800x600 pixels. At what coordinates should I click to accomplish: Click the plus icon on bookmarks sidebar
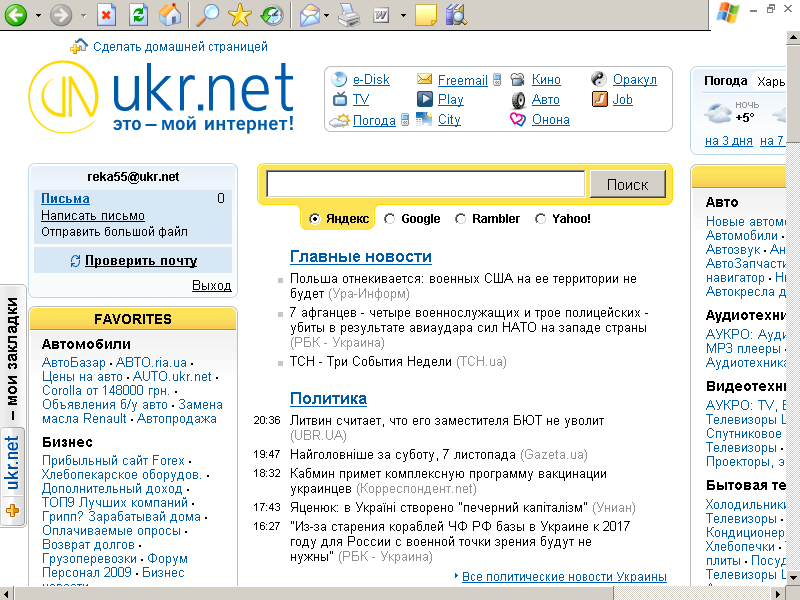(x=12, y=510)
